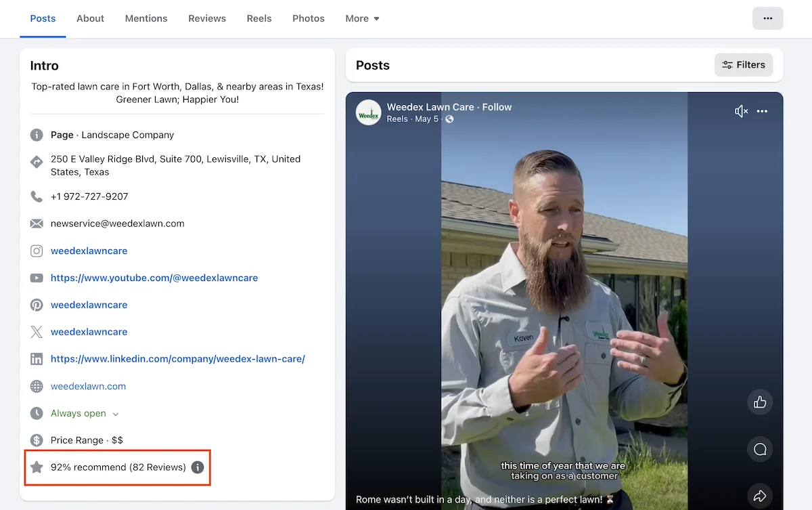
Task: Open comments on the reel
Action: pyautogui.click(x=760, y=449)
